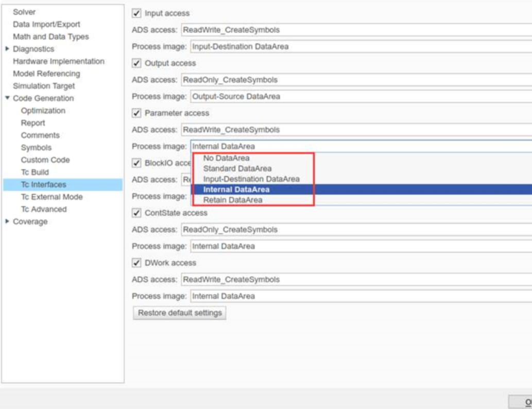The width and height of the screenshot is (532, 409).
Task: Select No DataArea from dropdown list
Action: click(x=226, y=158)
